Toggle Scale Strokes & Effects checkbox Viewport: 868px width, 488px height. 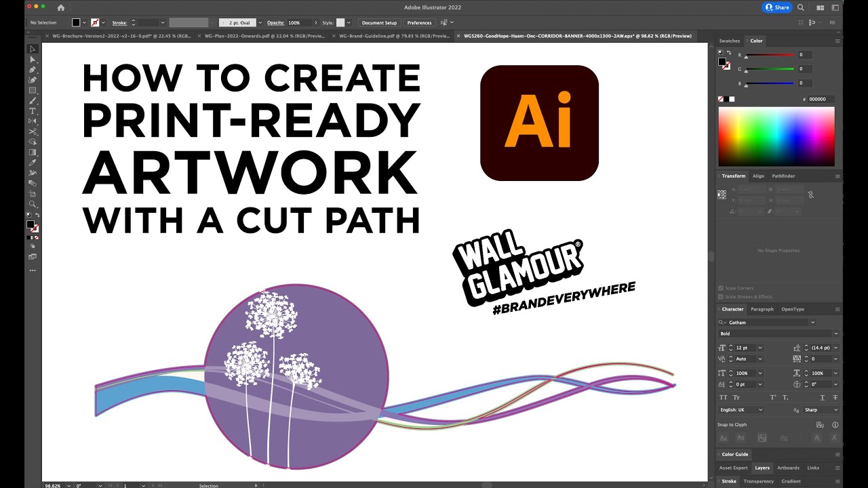(720, 296)
